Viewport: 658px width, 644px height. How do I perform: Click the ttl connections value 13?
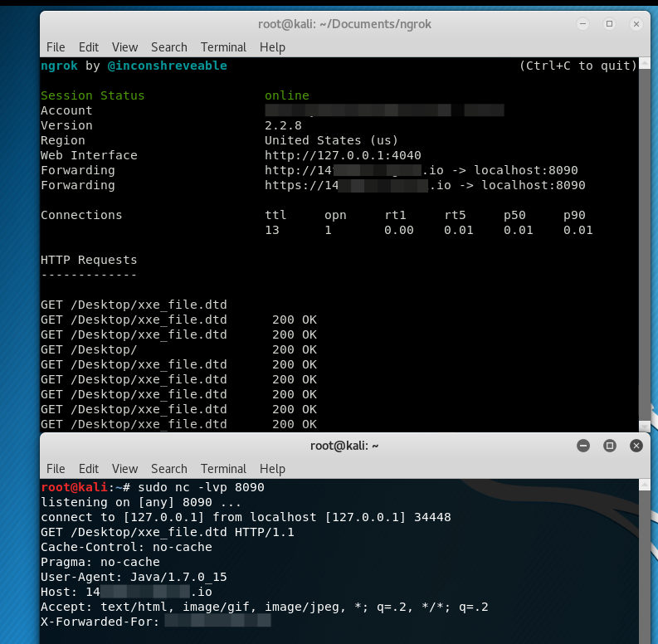pos(272,230)
